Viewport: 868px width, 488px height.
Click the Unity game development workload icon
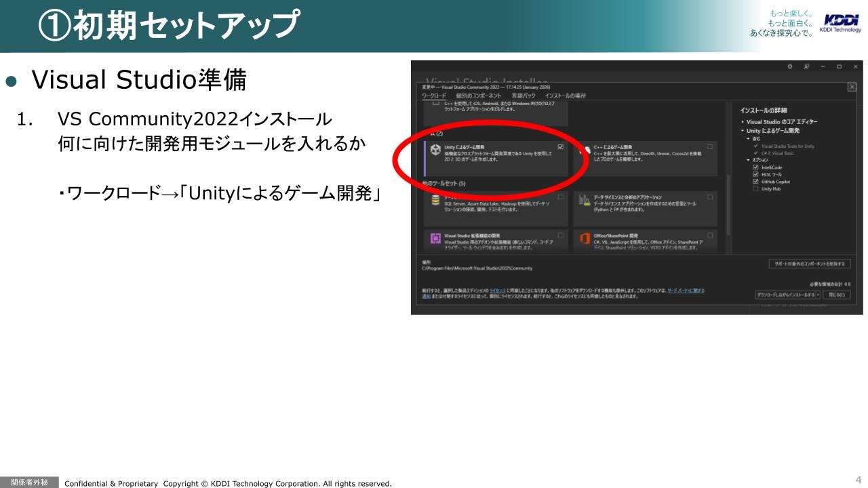point(435,148)
